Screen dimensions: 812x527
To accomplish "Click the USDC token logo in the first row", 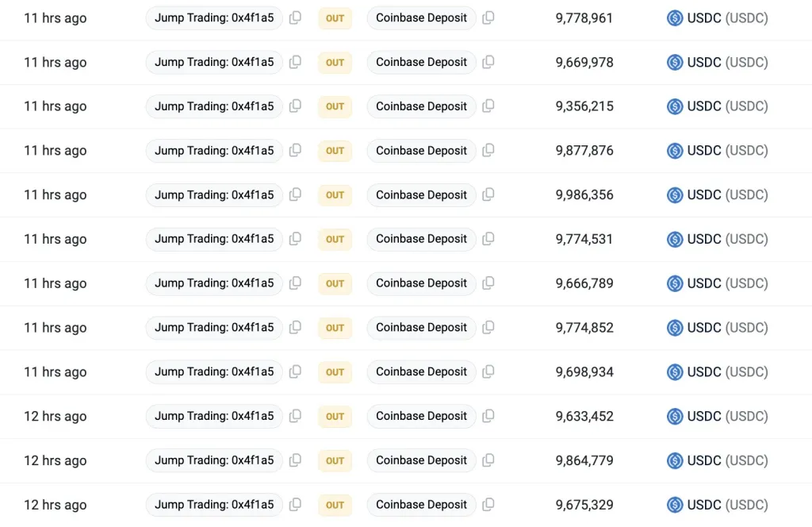I will [675, 17].
